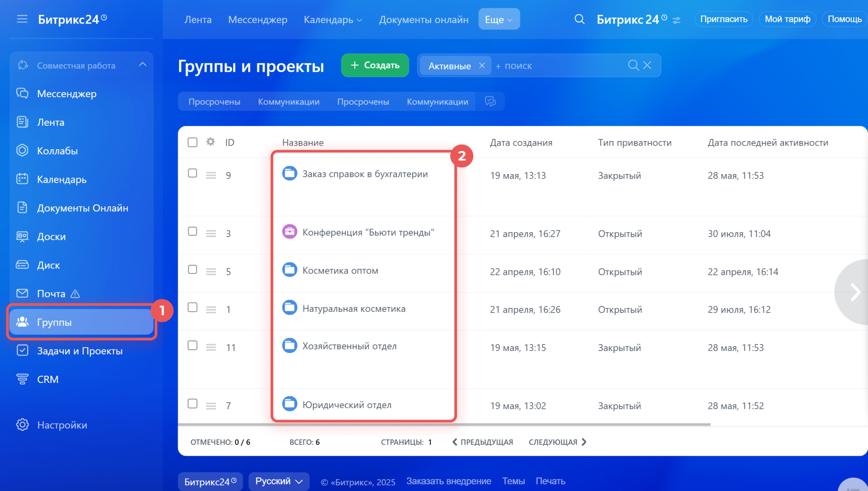Open the Русский language dropdown
This screenshot has height=491, width=868.
coord(279,481)
